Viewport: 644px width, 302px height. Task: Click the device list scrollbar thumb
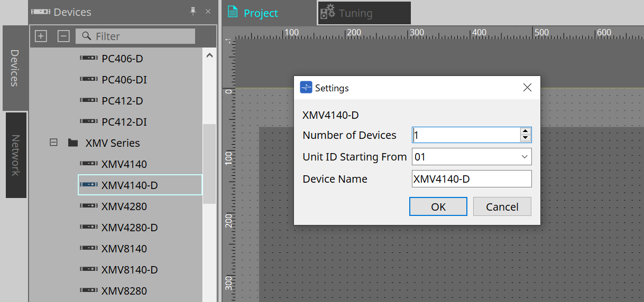209,164
